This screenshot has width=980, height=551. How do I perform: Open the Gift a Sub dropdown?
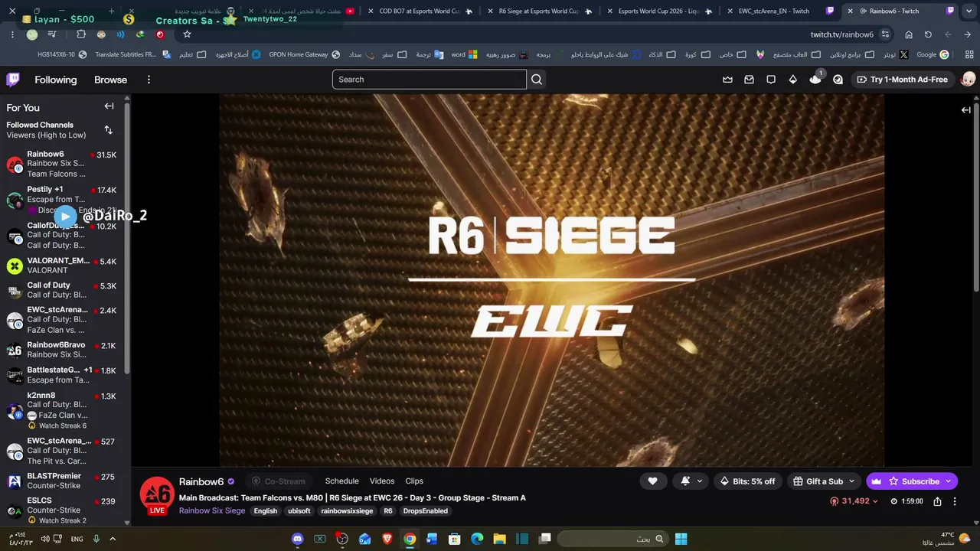pos(824,481)
